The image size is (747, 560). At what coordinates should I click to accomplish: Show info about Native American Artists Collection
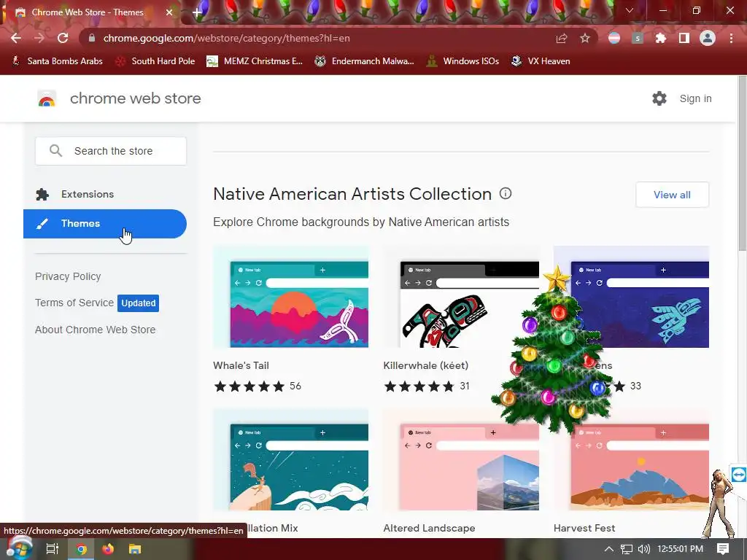506,193
